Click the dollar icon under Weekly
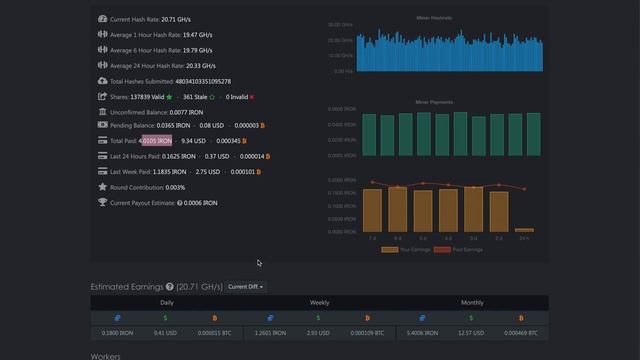Viewport: 640px width, 360px height. point(318,318)
